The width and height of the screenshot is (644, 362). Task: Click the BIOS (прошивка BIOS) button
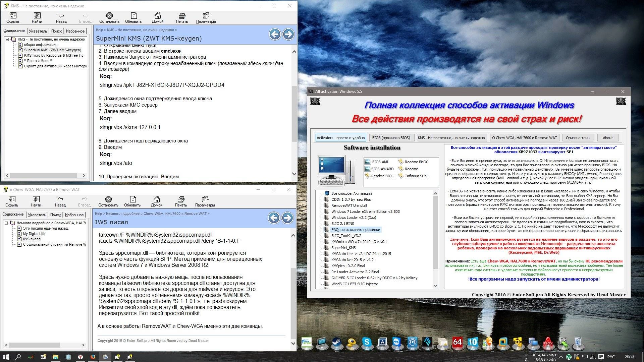pos(391,138)
